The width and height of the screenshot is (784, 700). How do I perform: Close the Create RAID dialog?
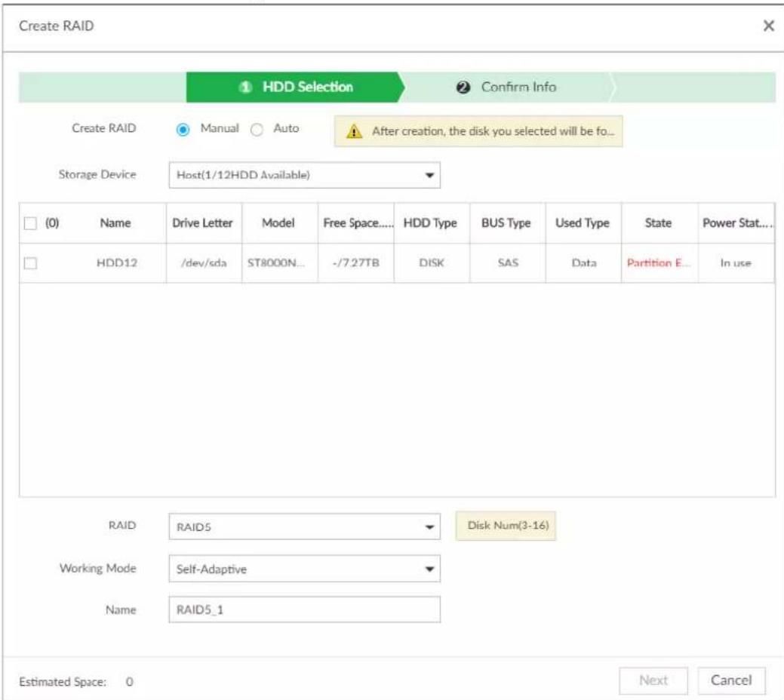tap(768, 26)
